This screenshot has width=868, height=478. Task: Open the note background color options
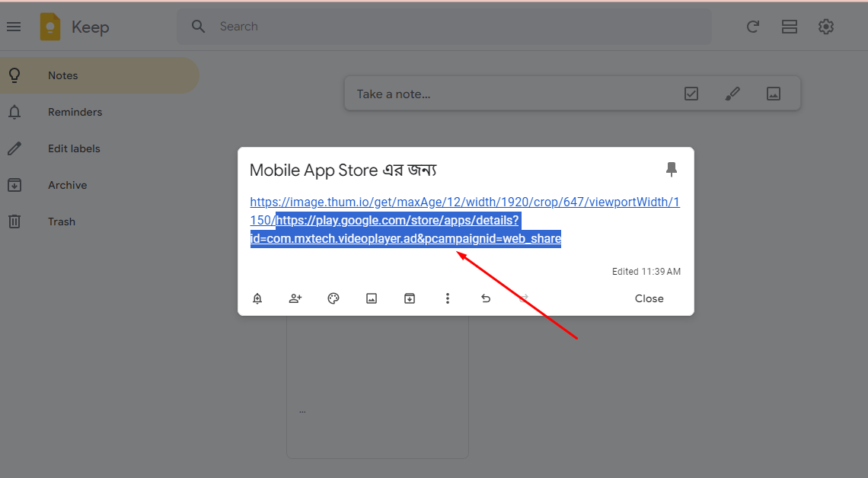coord(333,298)
